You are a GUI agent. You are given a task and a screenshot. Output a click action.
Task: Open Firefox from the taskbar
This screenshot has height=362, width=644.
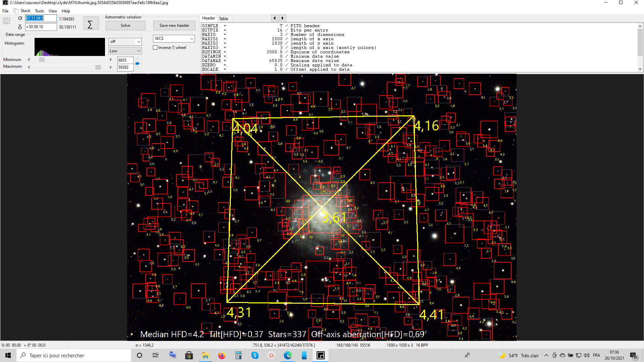[222, 355]
